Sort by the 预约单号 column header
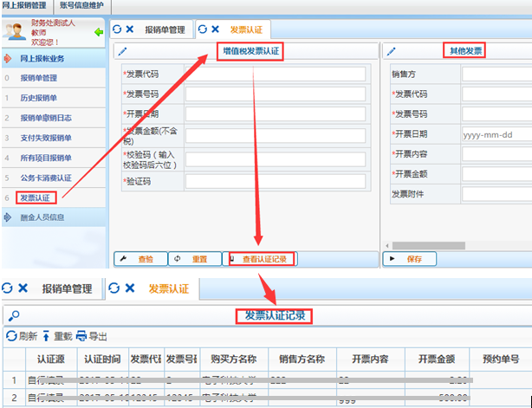 [501, 359]
